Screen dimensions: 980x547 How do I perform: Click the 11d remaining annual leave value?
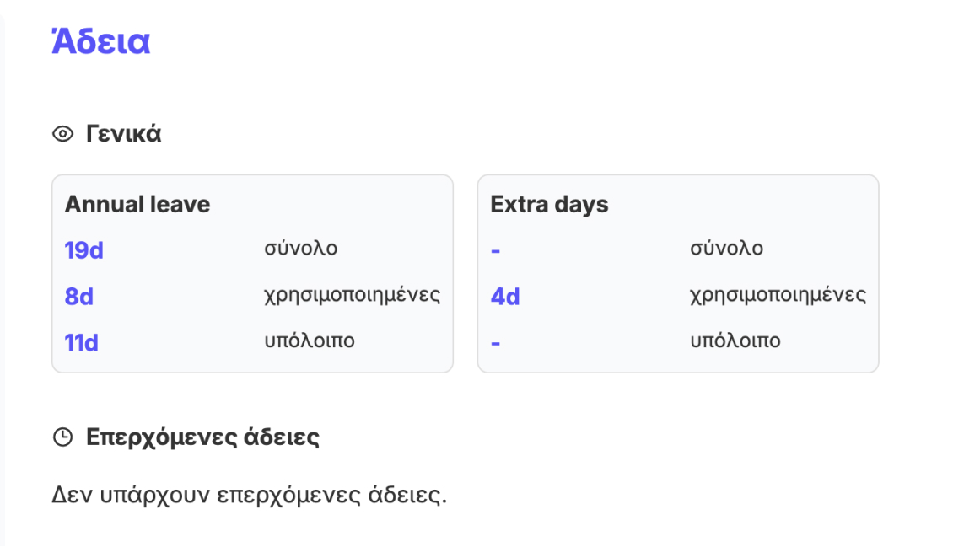82,341
